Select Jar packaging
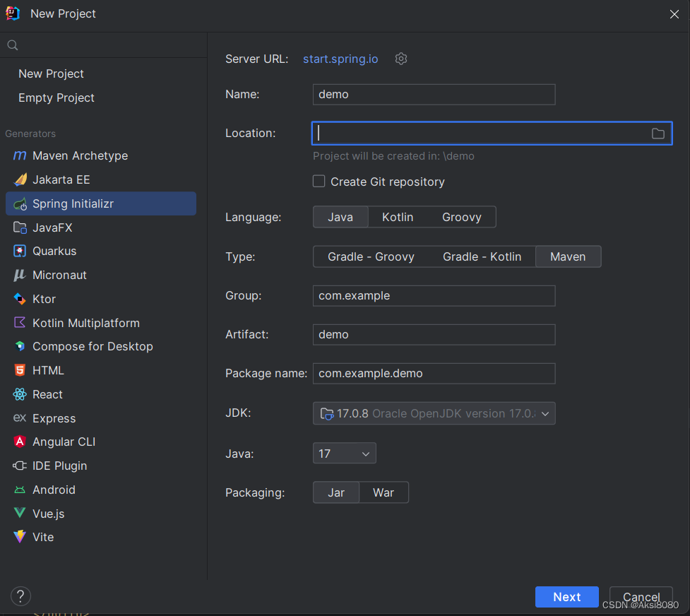690x616 pixels. pos(336,492)
